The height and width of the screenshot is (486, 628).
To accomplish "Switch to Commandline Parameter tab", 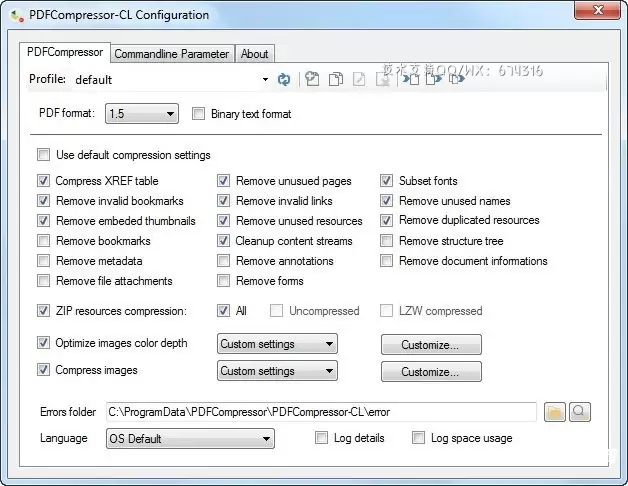I will pos(172,54).
